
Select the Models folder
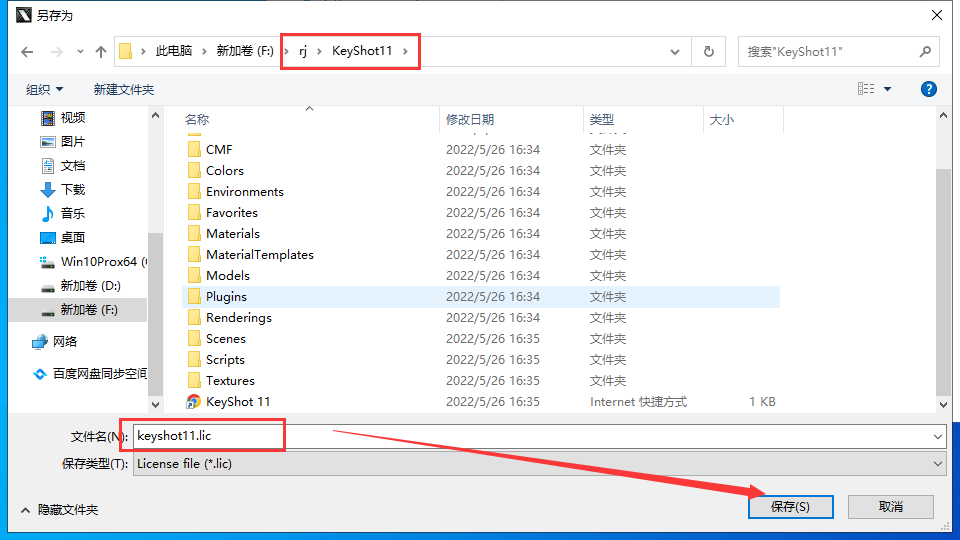228,276
